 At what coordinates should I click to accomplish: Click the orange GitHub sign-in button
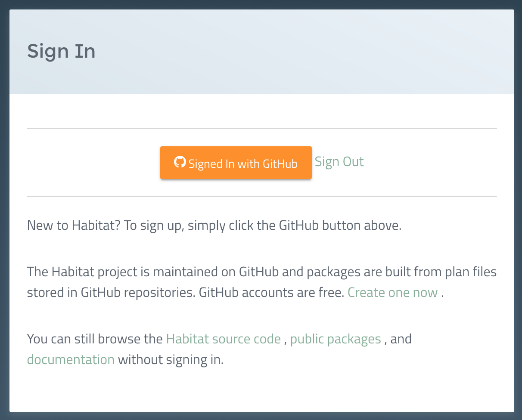click(x=236, y=163)
